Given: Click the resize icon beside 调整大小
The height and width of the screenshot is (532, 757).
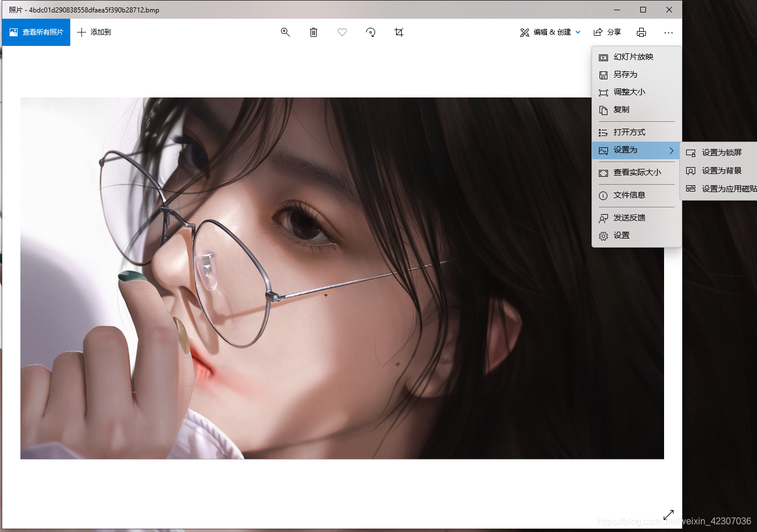Looking at the screenshot, I should pos(603,92).
